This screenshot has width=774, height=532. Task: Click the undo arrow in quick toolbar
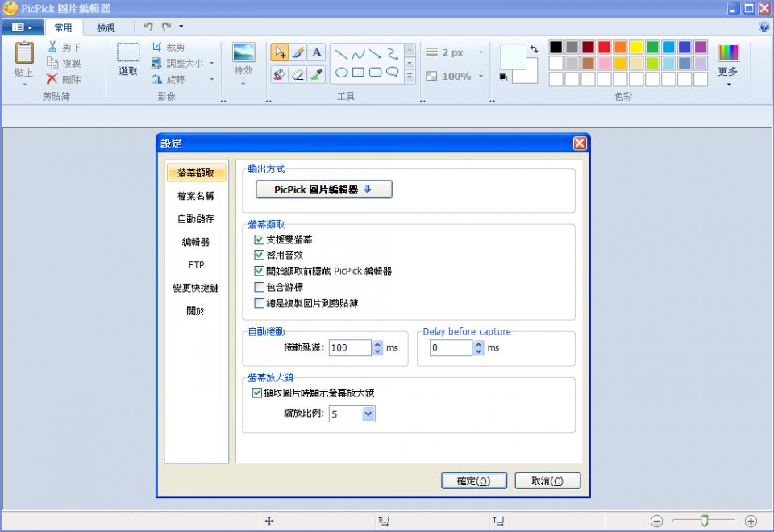148,26
